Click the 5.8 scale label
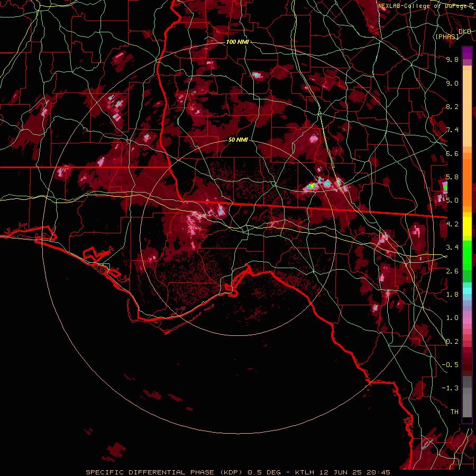 (x=452, y=177)
